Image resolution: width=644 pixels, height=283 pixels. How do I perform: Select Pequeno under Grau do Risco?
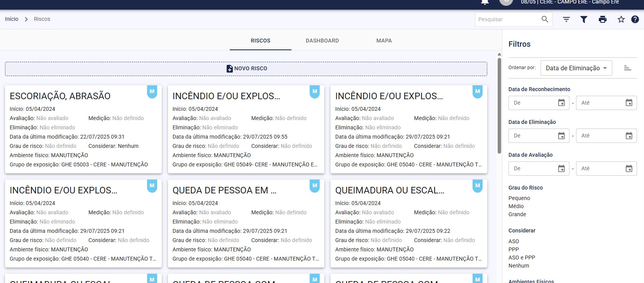(x=519, y=198)
